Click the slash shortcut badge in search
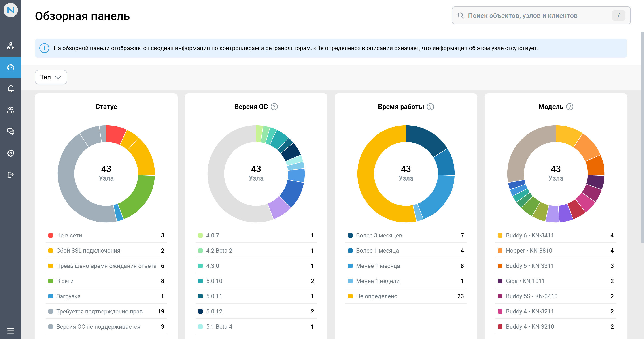 click(618, 15)
